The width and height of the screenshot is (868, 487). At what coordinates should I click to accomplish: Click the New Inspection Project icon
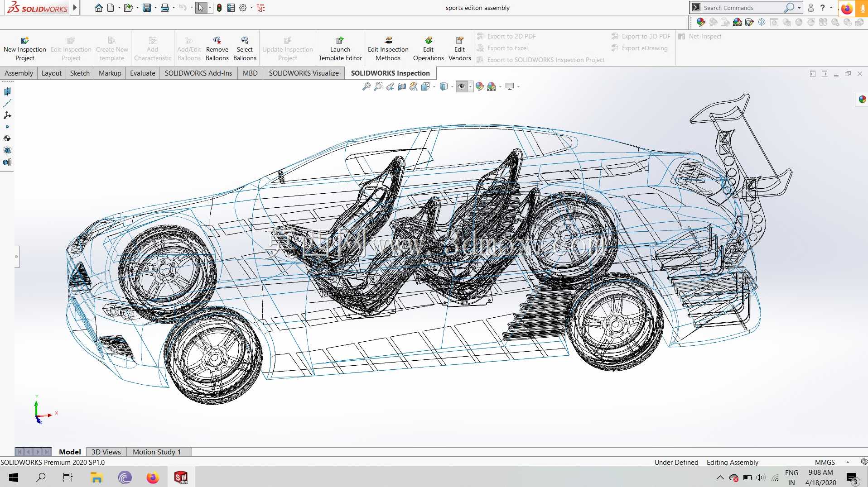pos(24,40)
